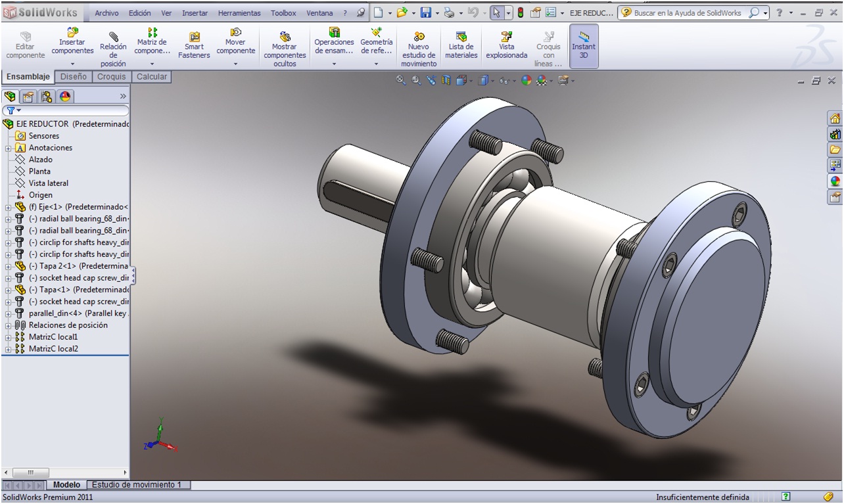Click Geometría de referencia tool
The image size is (844, 504).
tap(376, 46)
